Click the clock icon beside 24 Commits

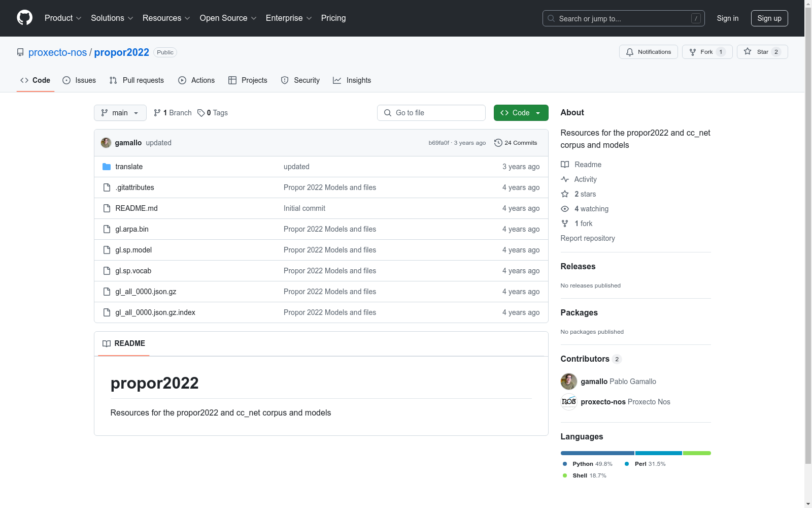click(498, 143)
